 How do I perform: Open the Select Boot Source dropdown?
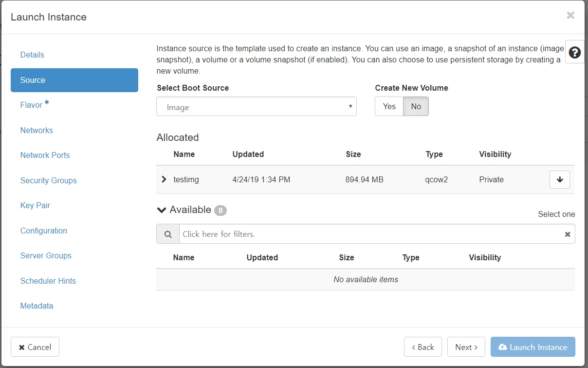(256, 107)
